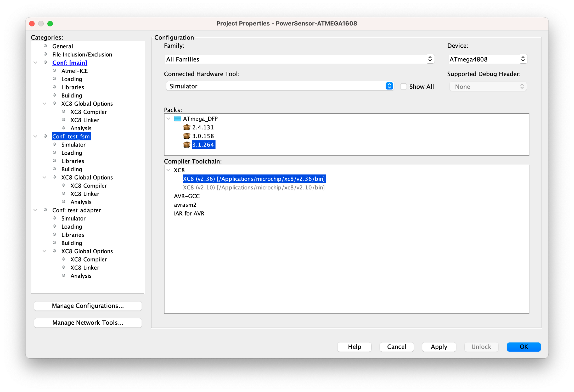Viewport: 574px width, 392px height.
Task: Select pack version 2.4.131 package icon
Action: [186, 127]
